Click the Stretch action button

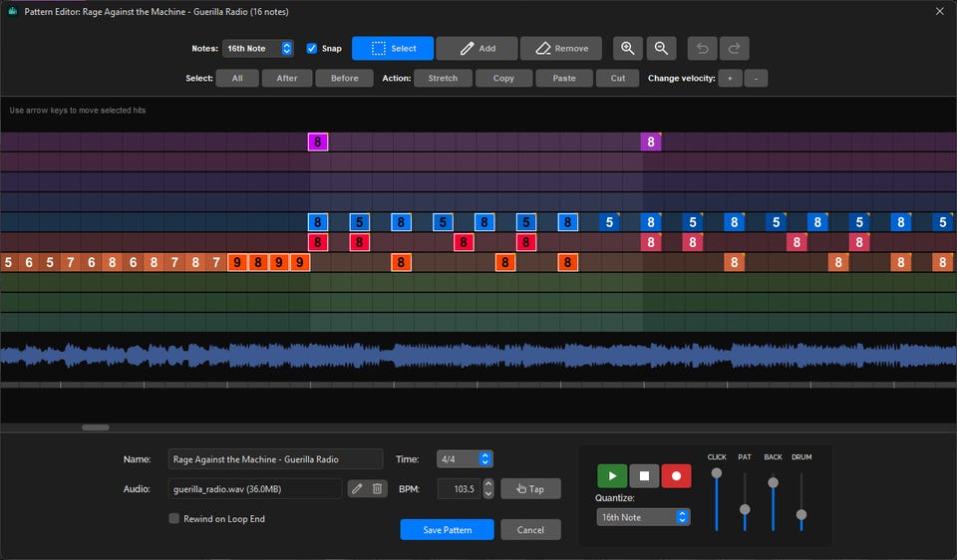443,78
